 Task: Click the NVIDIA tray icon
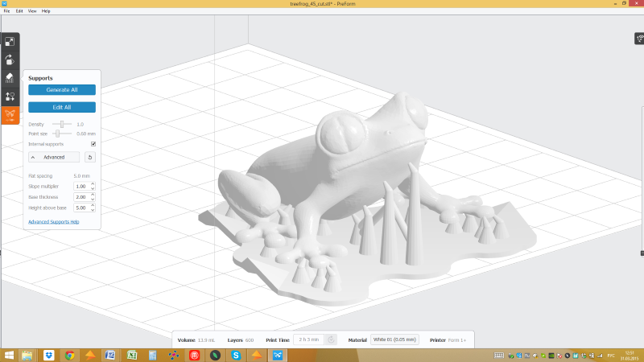551,356
